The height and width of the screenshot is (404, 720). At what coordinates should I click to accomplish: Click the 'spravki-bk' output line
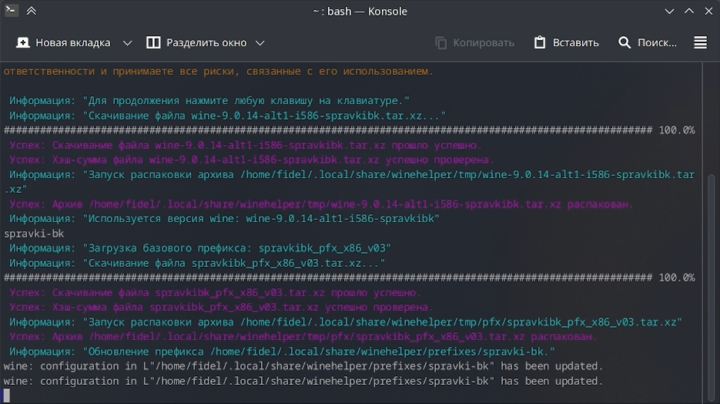(34, 234)
